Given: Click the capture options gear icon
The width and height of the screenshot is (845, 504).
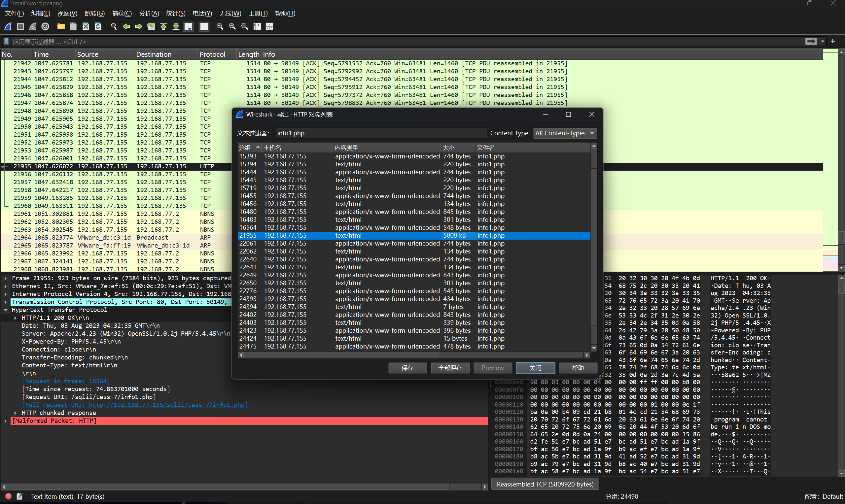Looking at the screenshot, I should [45, 26].
